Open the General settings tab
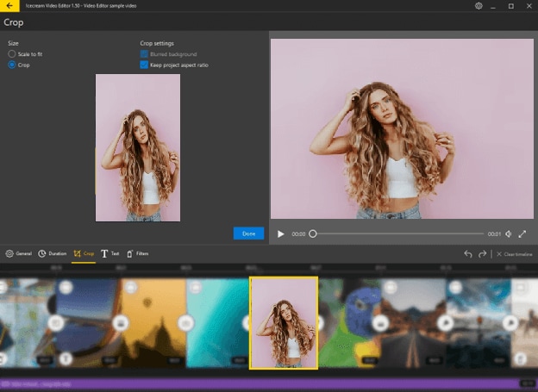The image size is (538, 392). 19,254
